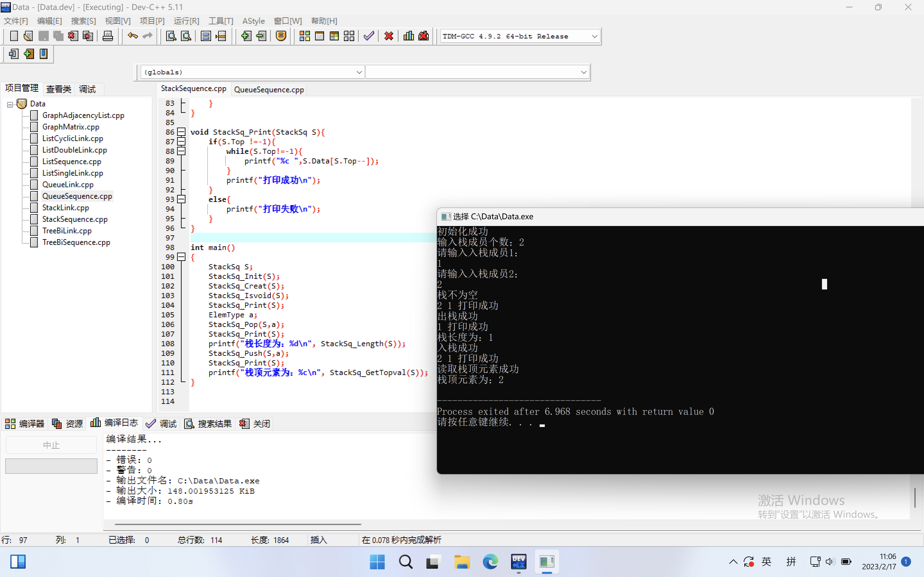Switch to QueueSequence.cpp editor tab

[269, 90]
